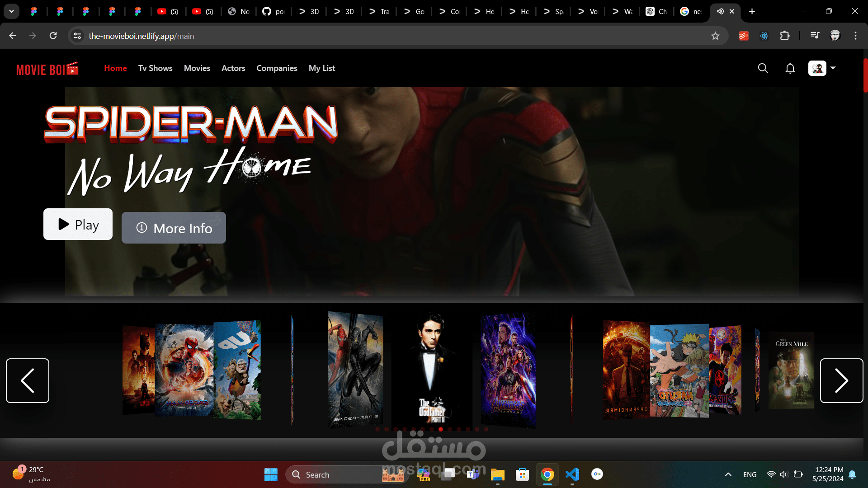
Task: Open the Companies section
Action: coord(277,68)
